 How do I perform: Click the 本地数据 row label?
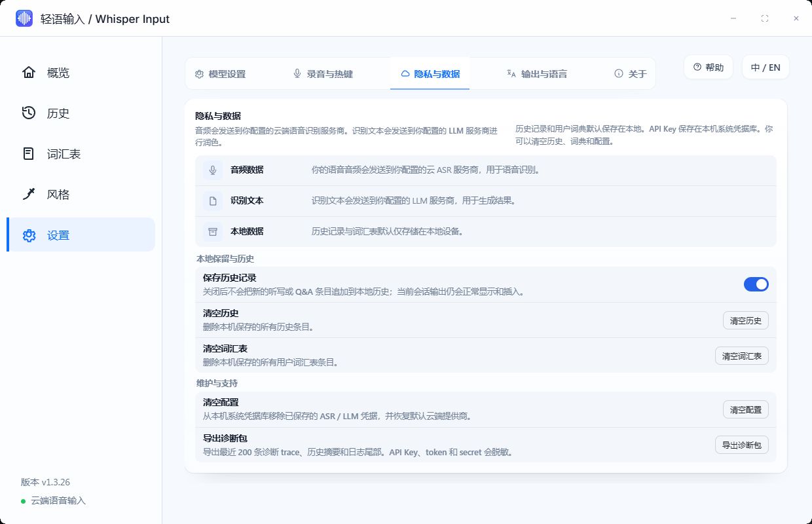pyautogui.click(x=247, y=231)
